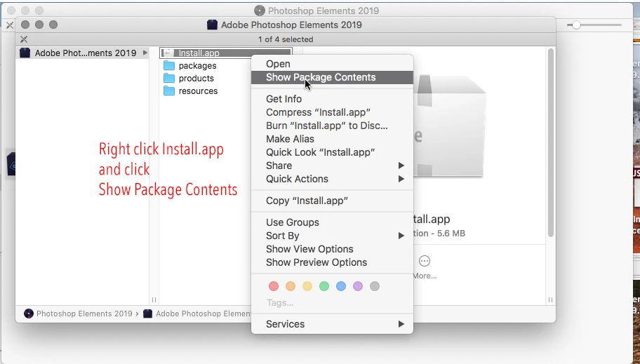Select the packages folder
Viewport: 640px width, 364px height.
click(x=198, y=66)
